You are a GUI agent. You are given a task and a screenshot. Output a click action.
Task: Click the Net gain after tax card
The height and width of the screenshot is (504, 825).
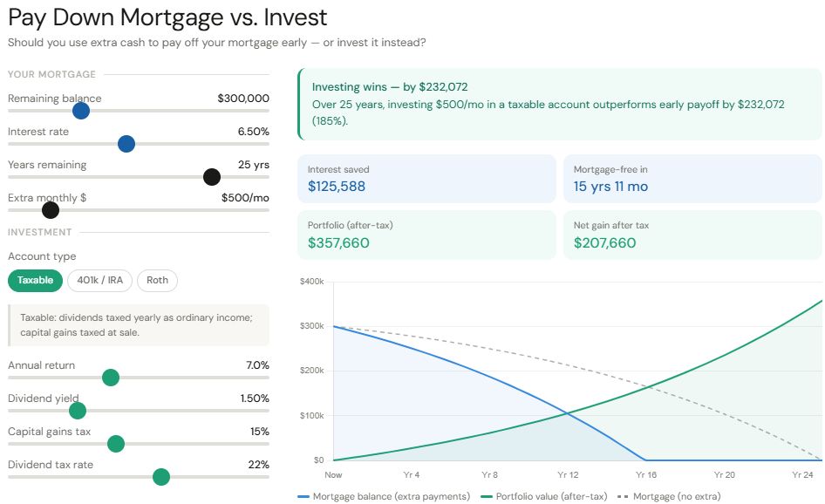coord(692,235)
